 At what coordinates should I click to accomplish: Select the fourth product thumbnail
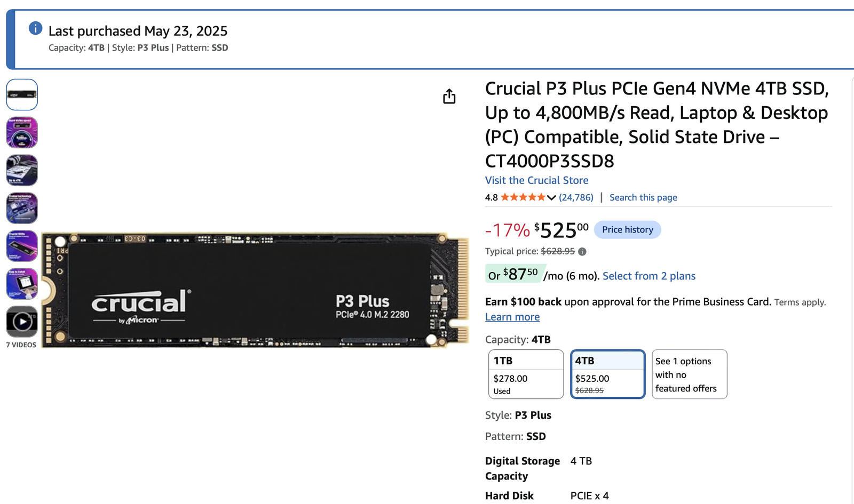point(22,208)
